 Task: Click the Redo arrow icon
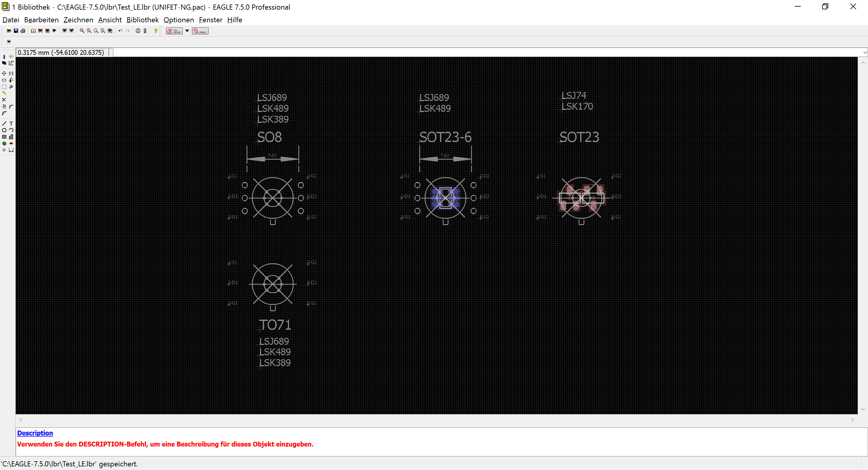[x=127, y=31]
